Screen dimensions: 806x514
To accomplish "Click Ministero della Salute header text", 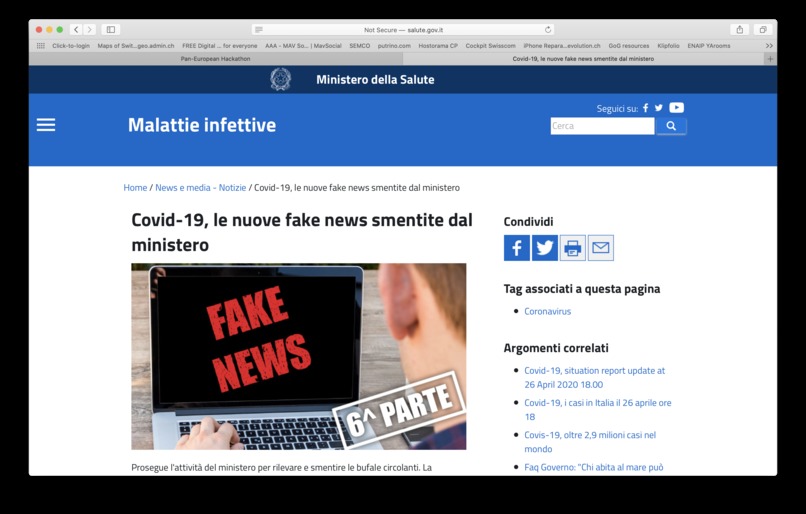I will 375,80.
